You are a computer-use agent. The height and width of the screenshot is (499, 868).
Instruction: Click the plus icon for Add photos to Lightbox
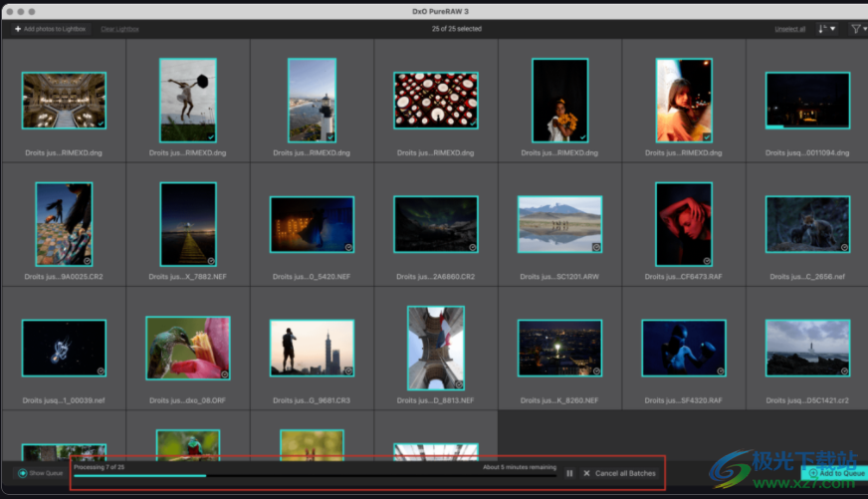(x=18, y=29)
